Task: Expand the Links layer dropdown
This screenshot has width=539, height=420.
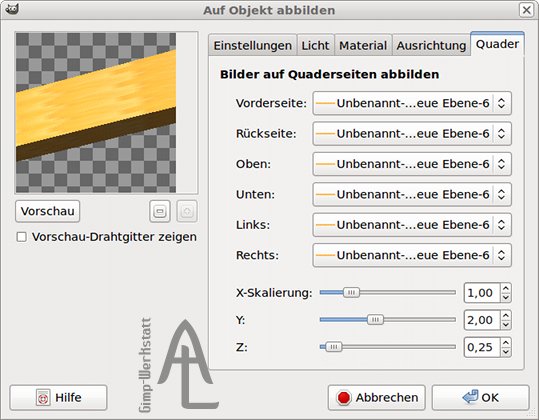Action: (x=412, y=225)
